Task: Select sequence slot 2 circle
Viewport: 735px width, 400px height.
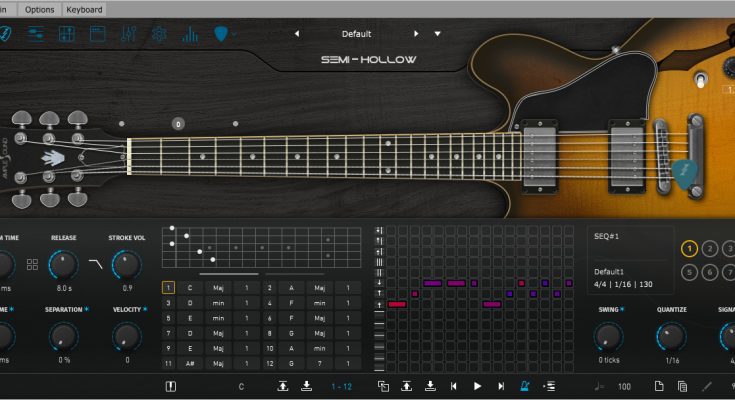Action: (x=710, y=249)
